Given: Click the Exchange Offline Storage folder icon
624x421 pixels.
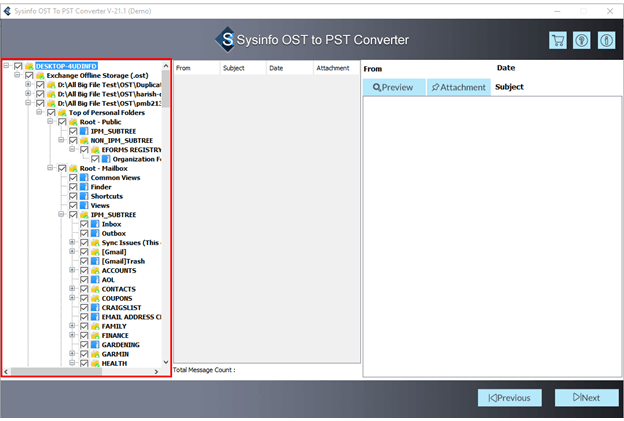Looking at the screenshot, I should point(40,75).
